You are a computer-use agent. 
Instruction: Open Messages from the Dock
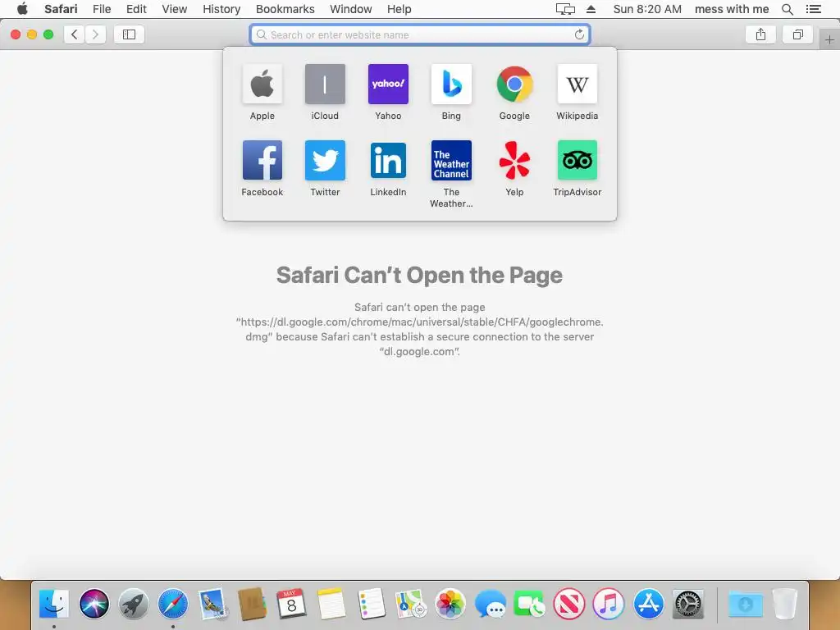click(x=490, y=604)
